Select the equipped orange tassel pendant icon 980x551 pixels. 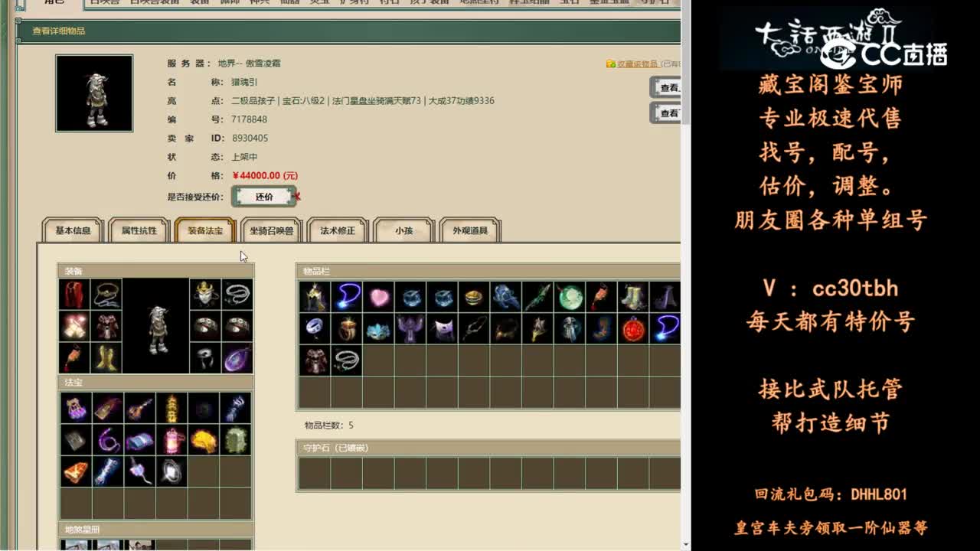tap(74, 357)
